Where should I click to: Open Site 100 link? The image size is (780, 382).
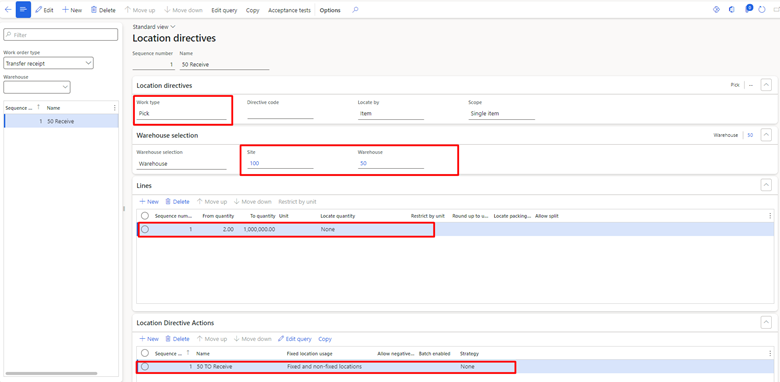(254, 163)
